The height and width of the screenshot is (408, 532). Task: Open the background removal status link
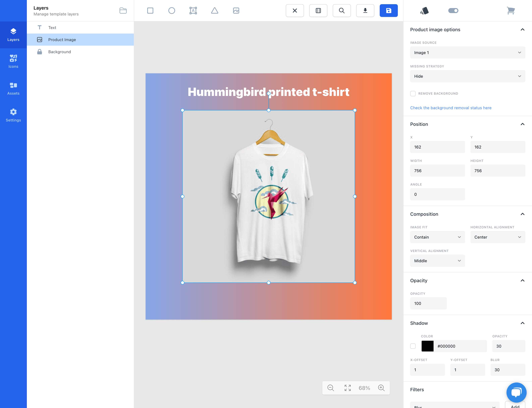click(x=451, y=108)
